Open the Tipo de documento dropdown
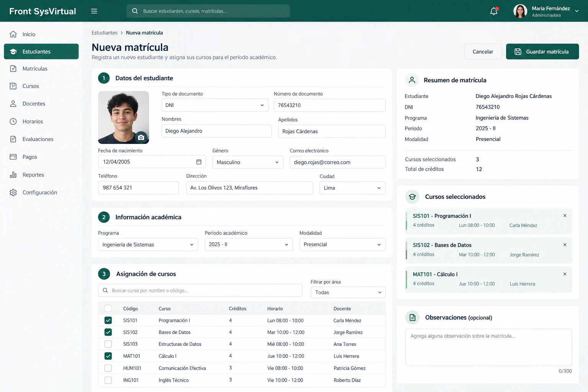 (x=215, y=105)
